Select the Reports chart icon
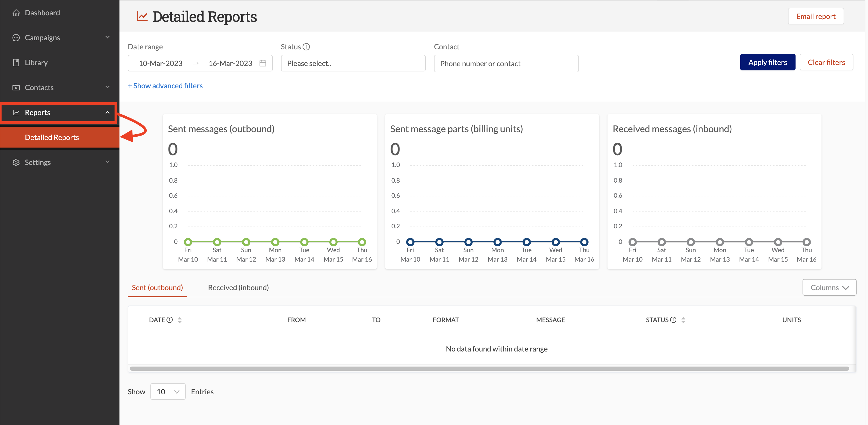 [x=16, y=112]
